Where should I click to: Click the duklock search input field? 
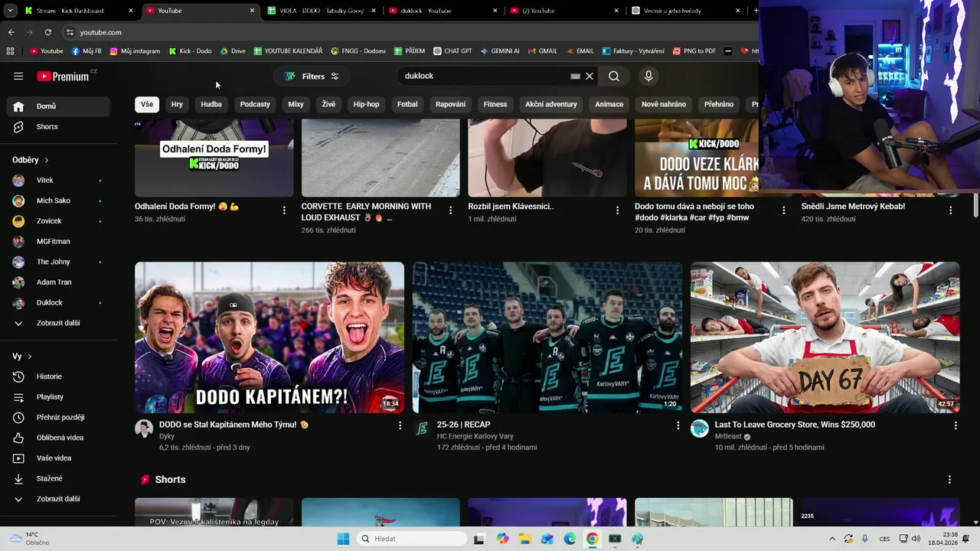484,76
